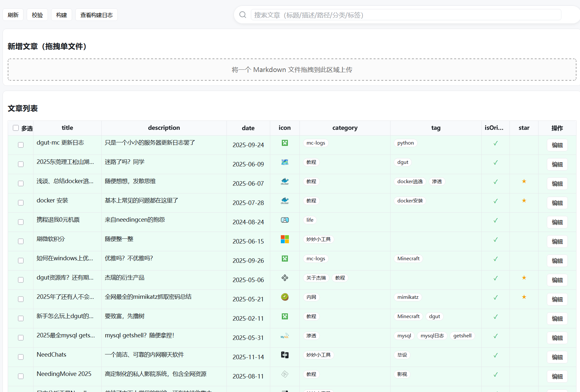Click the search magnifier icon
The width and height of the screenshot is (580, 392).
click(242, 14)
